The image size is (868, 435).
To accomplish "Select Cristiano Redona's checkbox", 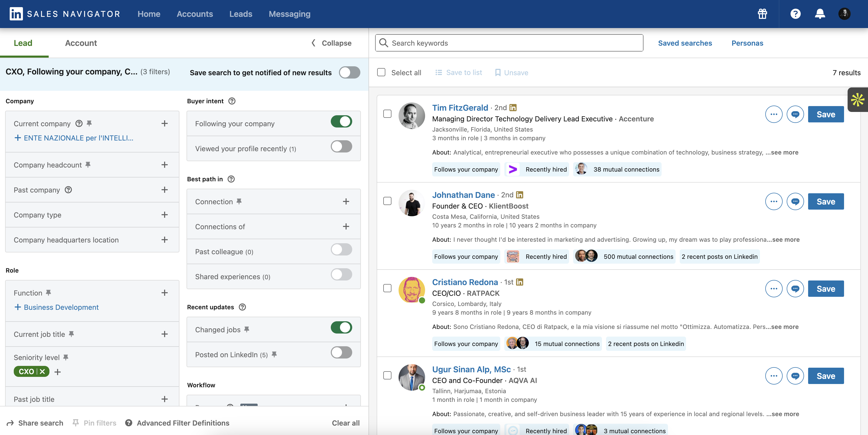I will (x=388, y=288).
